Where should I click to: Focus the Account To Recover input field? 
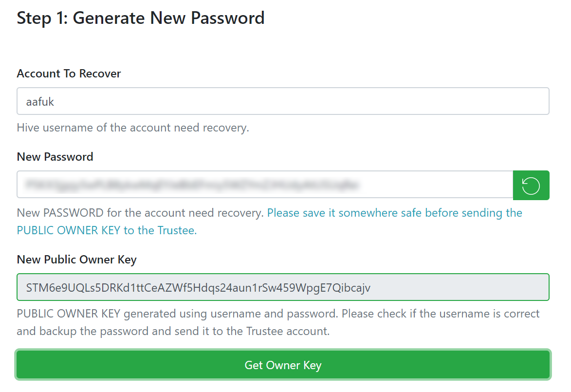[283, 101]
